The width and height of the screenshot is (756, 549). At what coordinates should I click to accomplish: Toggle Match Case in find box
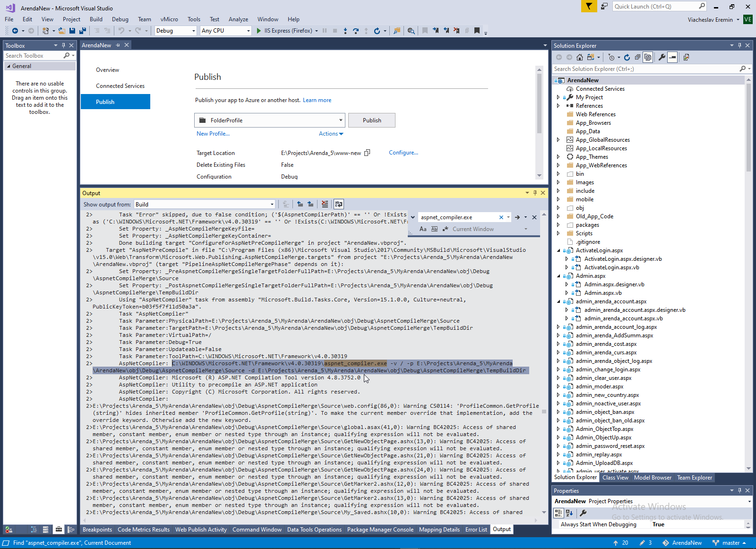tap(423, 229)
